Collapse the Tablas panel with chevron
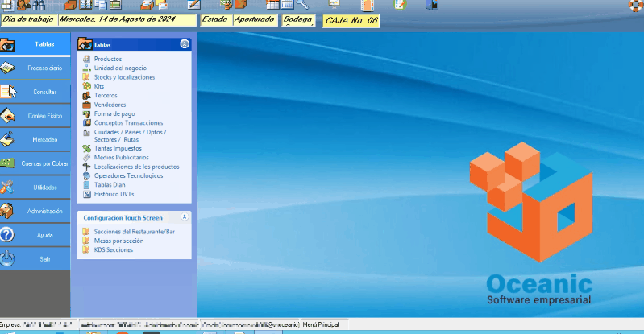The width and height of the screenshot is (644, 334). pos(185,45)
